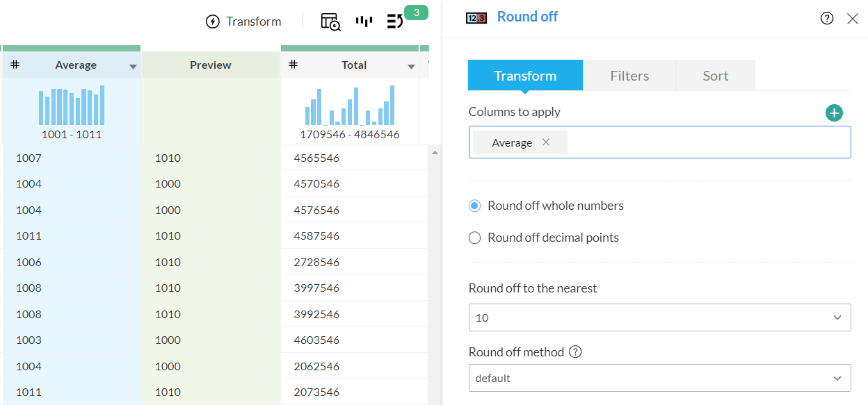The height and width of the screenshot is (405, 868).
Task: Click the green plus icon to add columns
Action: coord(834,113)
